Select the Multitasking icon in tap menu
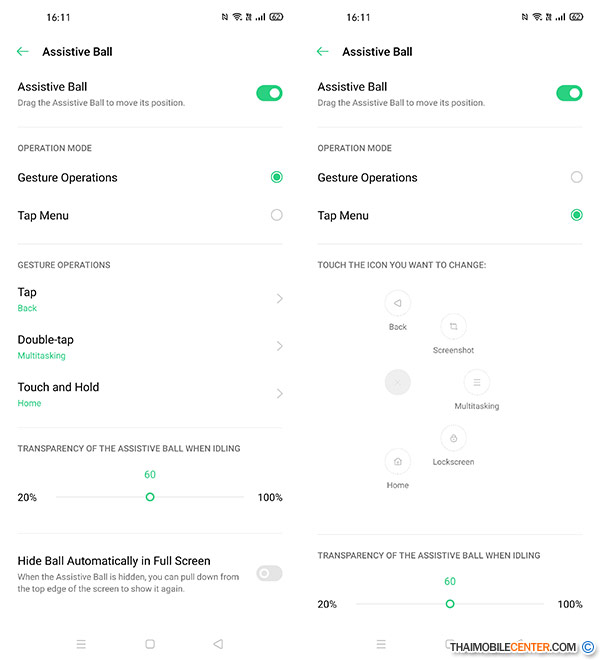This screenshot has height=660, width=600. [x=477, y=382]
